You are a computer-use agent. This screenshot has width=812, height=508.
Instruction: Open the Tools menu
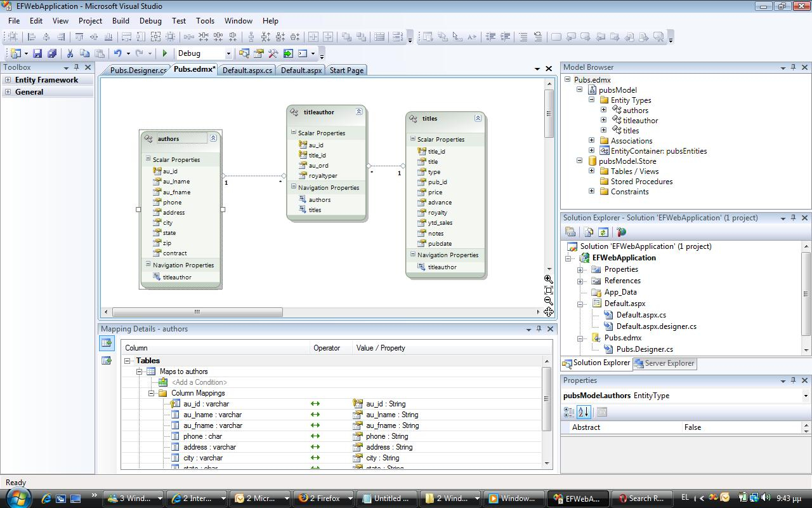tap(205, 21)
